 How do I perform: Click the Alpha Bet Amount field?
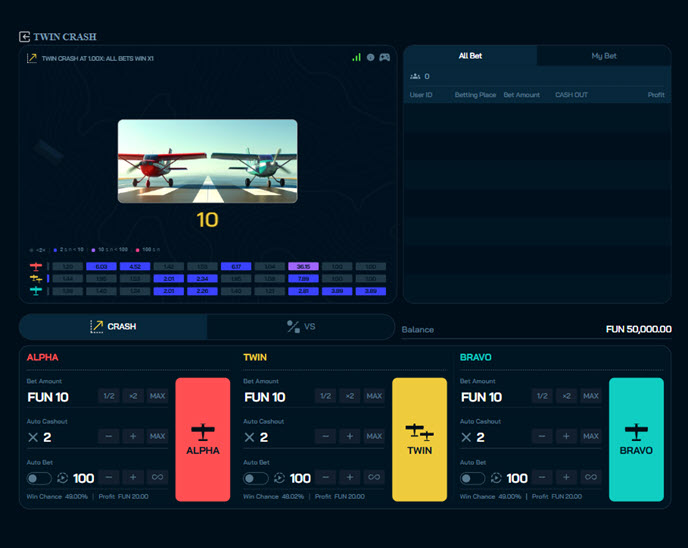[x=60, y=397]
